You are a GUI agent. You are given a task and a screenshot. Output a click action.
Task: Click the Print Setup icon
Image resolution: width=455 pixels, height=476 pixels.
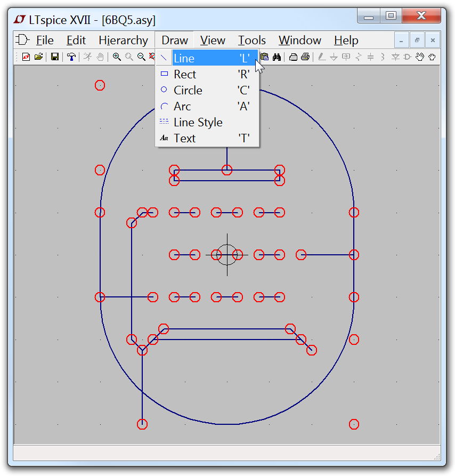point(293,57)
